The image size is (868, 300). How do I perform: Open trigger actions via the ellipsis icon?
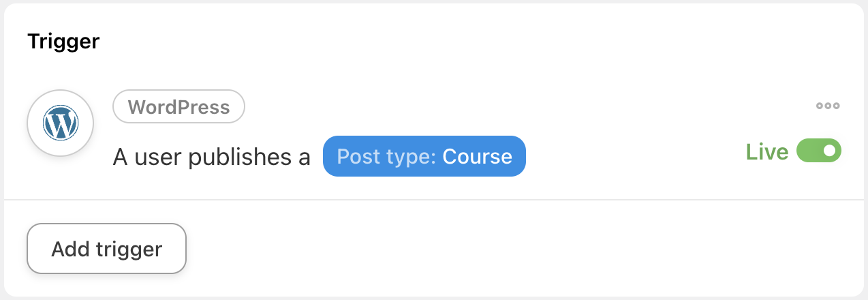[x=828, y=106]
